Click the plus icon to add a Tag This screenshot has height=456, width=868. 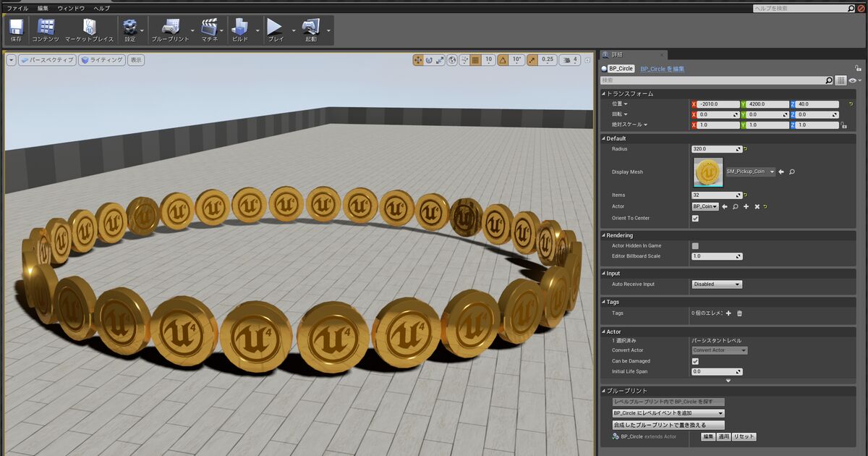click(728, 313)
